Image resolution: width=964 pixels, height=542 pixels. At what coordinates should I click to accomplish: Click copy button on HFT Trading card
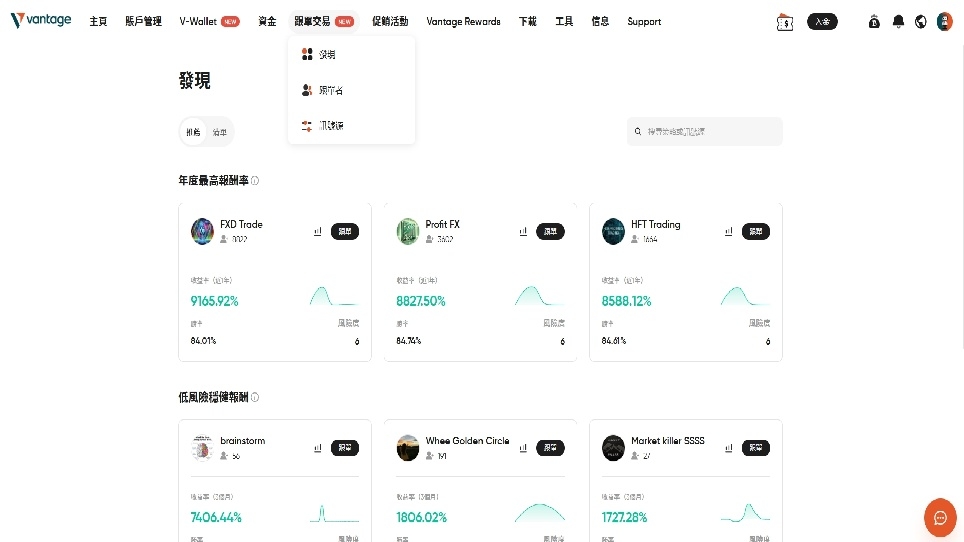point(756,232)
